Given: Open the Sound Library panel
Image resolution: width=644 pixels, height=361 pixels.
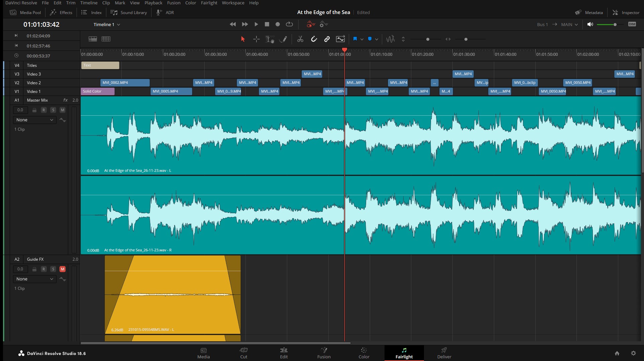Looking at the screenshot, I should 129,12.
